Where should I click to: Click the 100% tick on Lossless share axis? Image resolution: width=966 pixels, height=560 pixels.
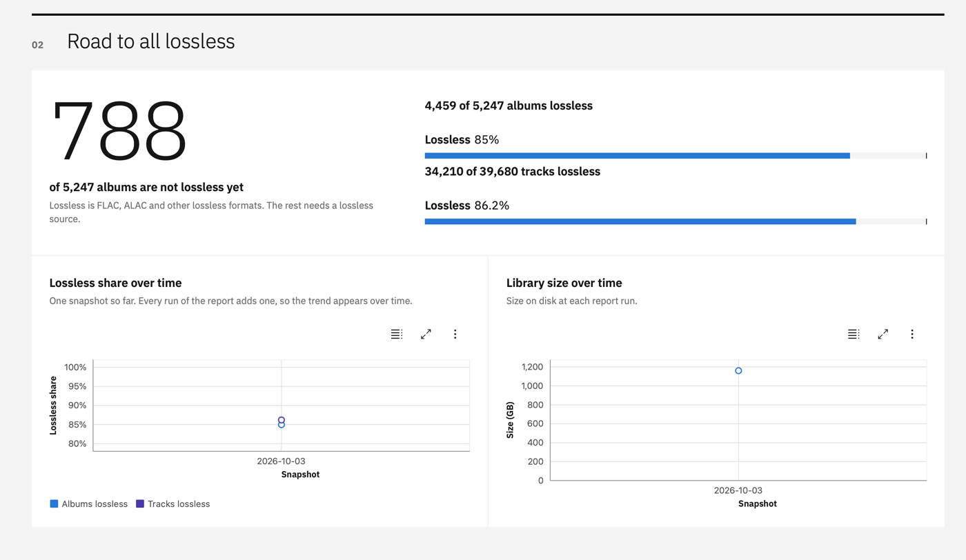[x=75, y=367]
